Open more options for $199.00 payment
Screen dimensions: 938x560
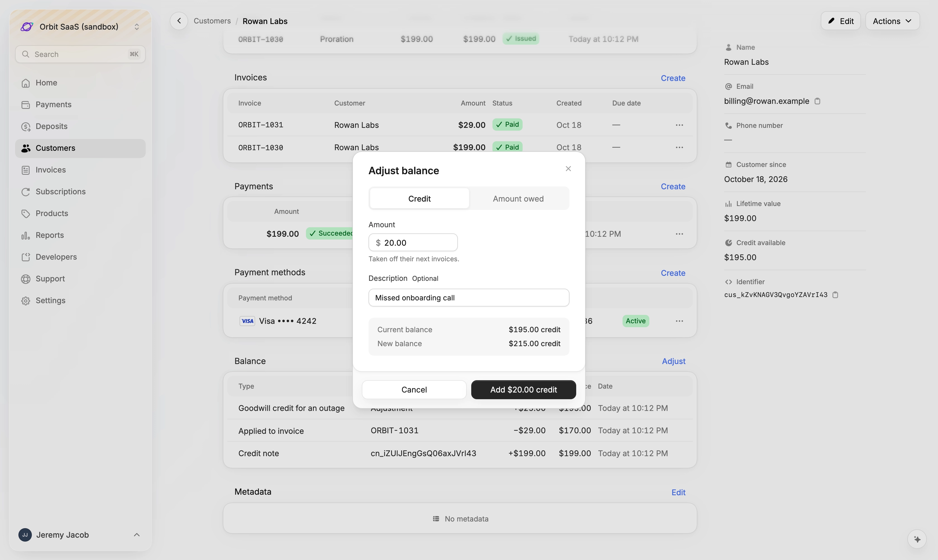(679, 234)
